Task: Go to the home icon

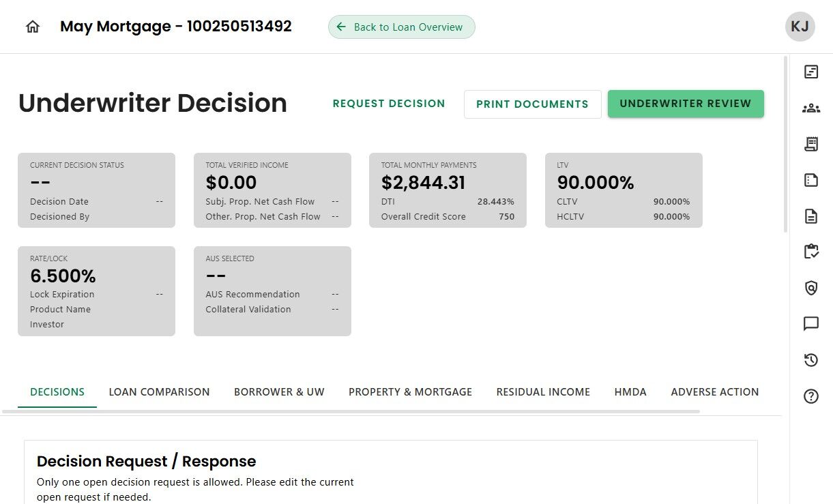Action: click(33, 27)
